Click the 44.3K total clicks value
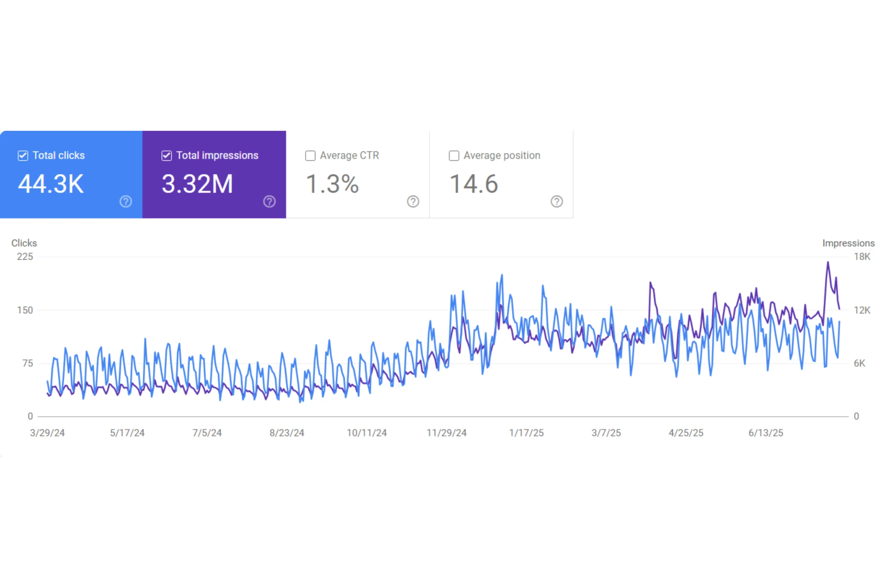Screen dimensions: 882x588 point(51,184)
